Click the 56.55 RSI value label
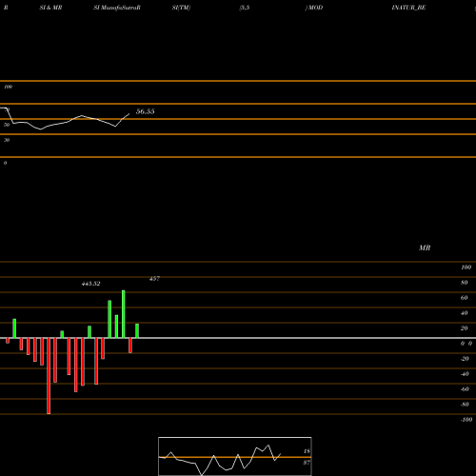 (145, 111)
